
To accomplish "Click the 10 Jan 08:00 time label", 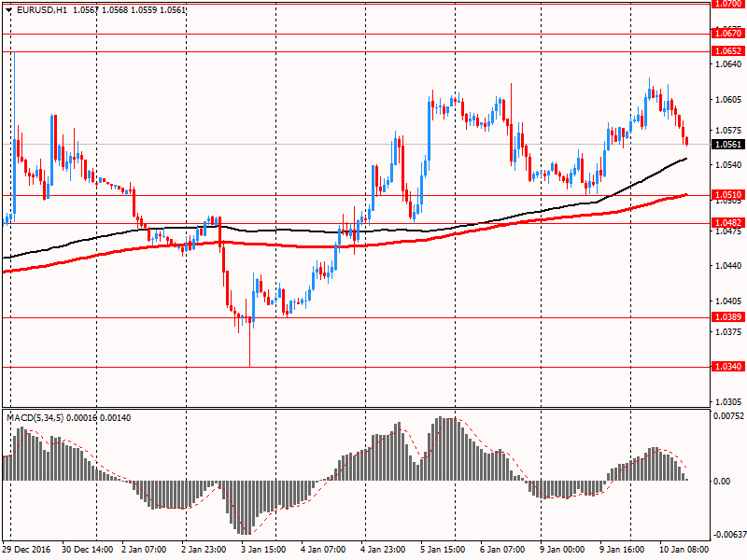I will (684, 550).
